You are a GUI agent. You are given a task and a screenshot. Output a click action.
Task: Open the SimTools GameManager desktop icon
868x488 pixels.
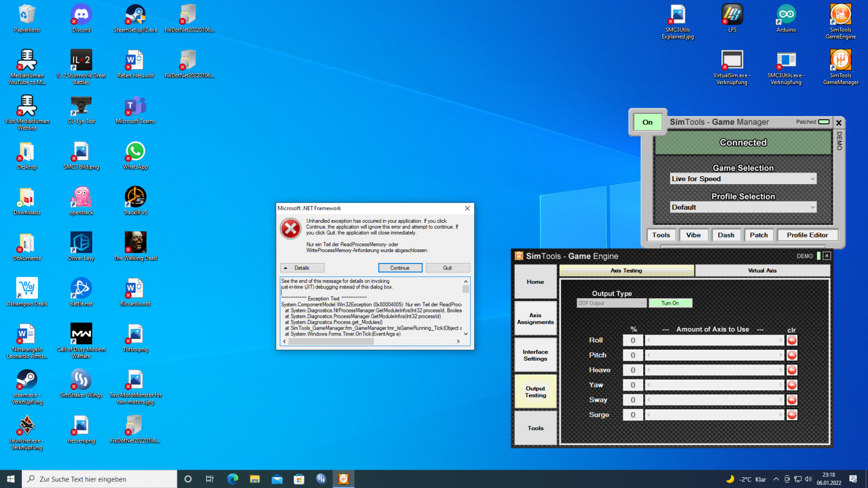click(x=840, y=67)
